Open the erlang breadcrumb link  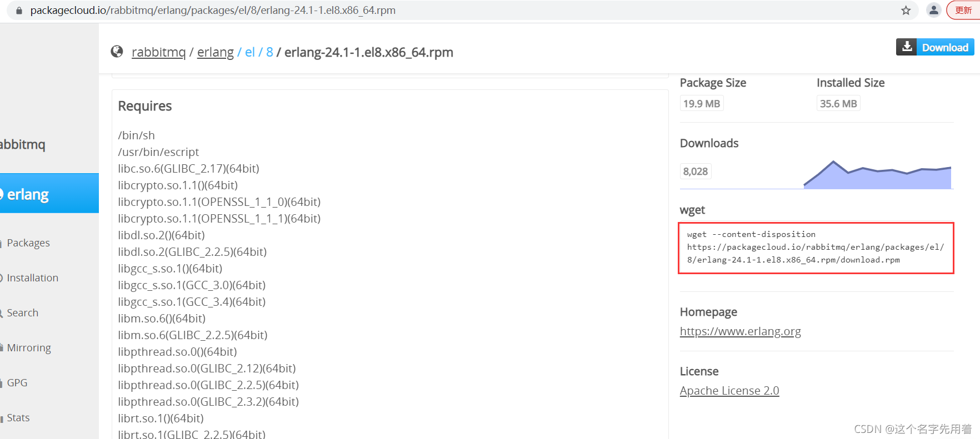coord(215,52)
